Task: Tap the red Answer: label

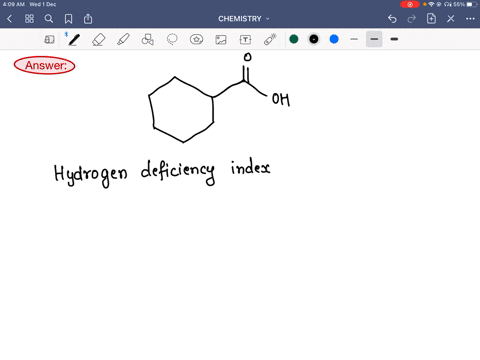Action: tap(45, 65)
